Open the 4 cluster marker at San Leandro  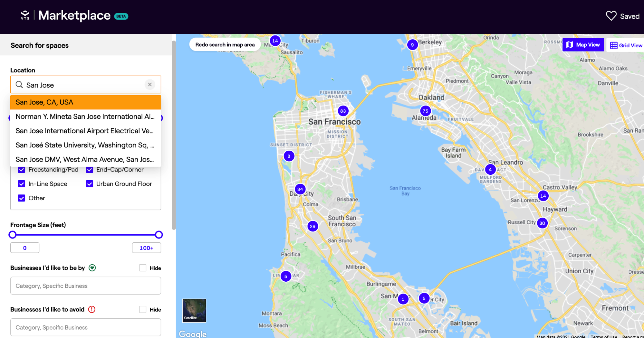coord(490,170)
